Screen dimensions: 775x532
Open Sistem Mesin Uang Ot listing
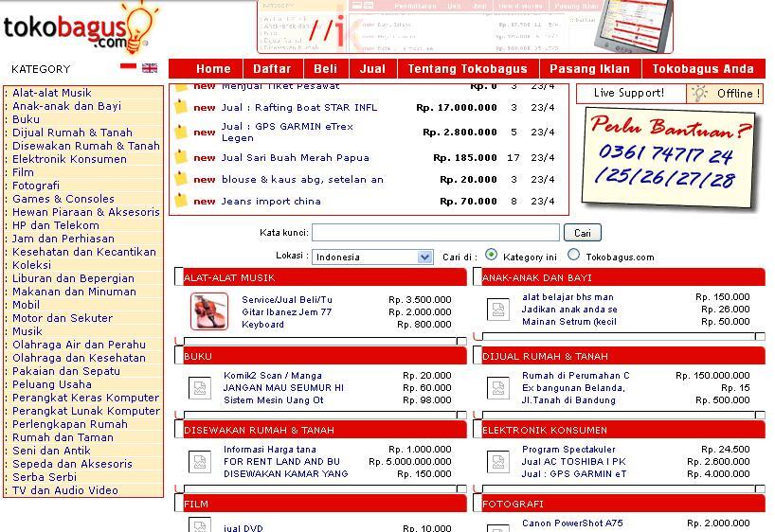pyautogui.click(x=273, y=400)
